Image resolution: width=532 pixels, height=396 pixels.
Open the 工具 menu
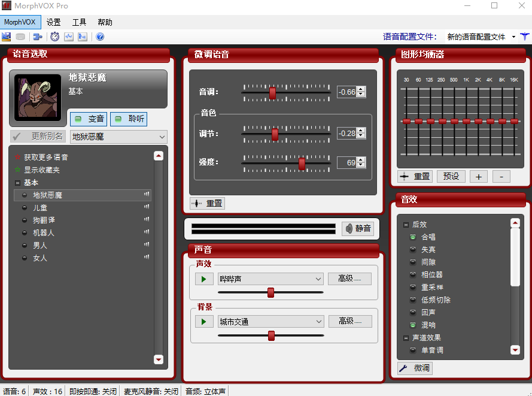point(80,22)
